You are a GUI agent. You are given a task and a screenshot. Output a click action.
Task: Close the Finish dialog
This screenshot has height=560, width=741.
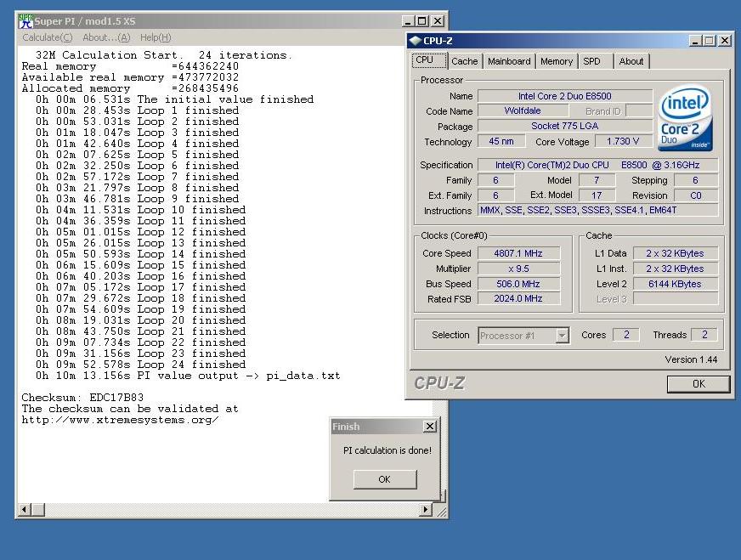tap(430, 427)
